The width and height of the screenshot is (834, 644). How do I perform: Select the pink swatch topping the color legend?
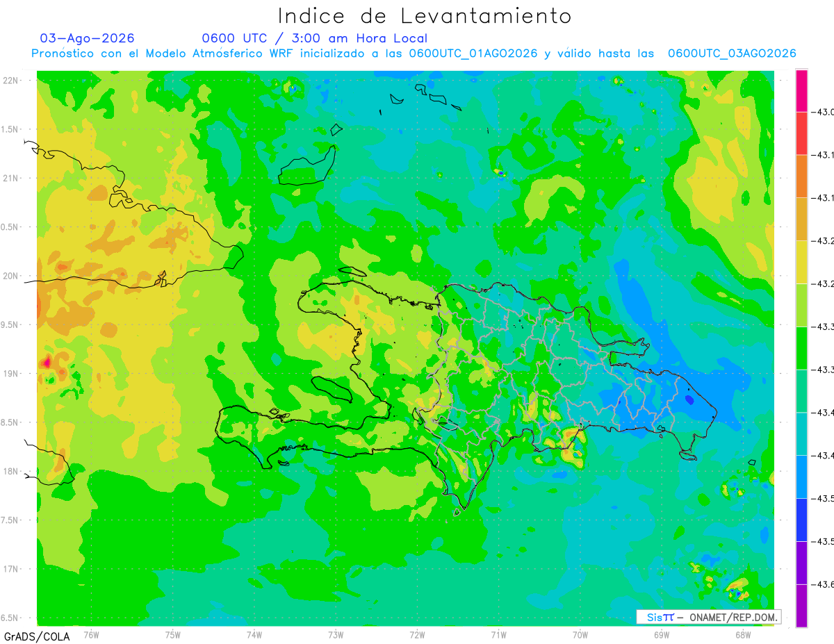[x=801, y=91]
